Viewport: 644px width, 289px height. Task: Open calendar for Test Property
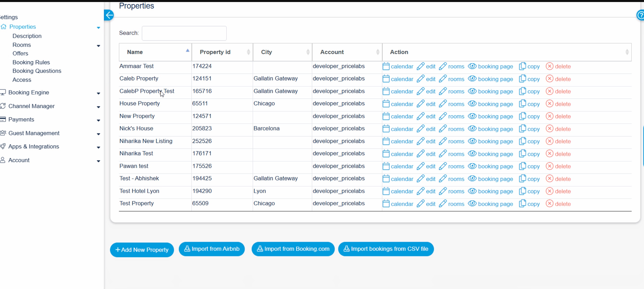click(398, 204)
